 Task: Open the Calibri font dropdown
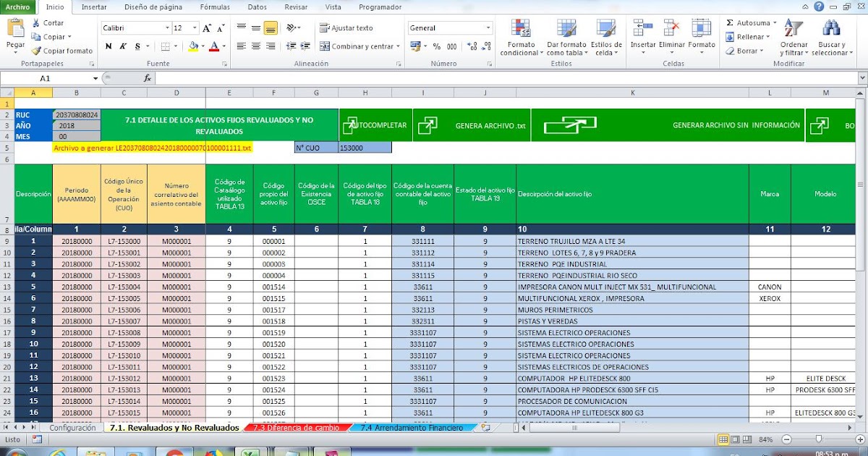point(168,27)
